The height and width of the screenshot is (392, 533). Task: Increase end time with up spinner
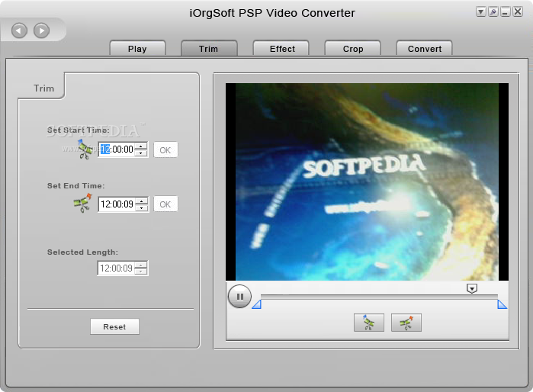pos(141,201)
